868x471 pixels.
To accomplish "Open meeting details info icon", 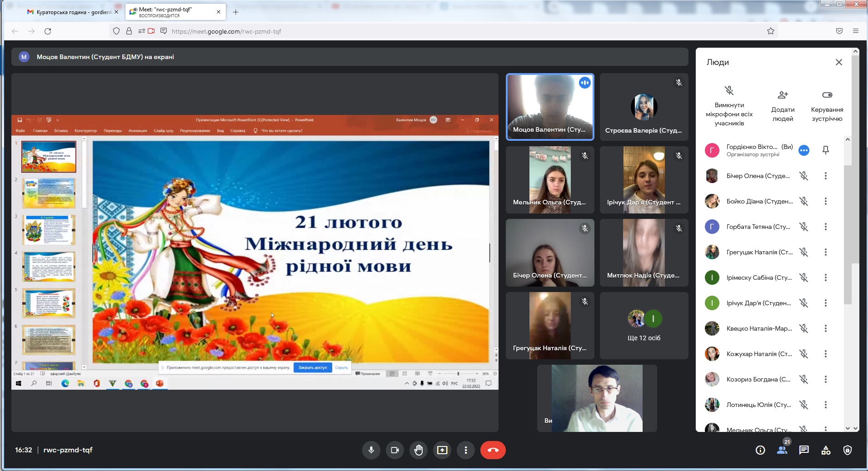I will click(x=760, y=450).
